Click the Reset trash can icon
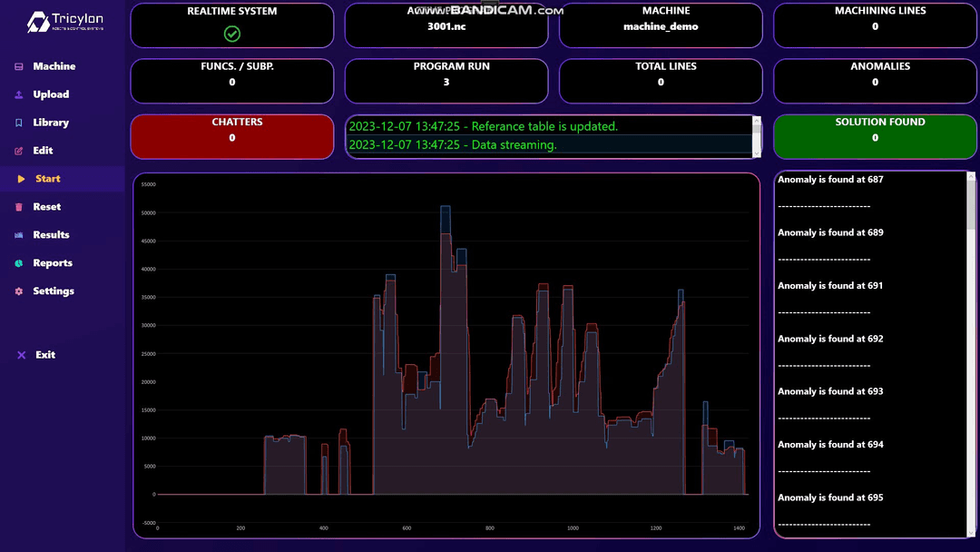Image resolution: width=980 pixels, height=552 pixels. pyautogui.click(x=19, y=207)
